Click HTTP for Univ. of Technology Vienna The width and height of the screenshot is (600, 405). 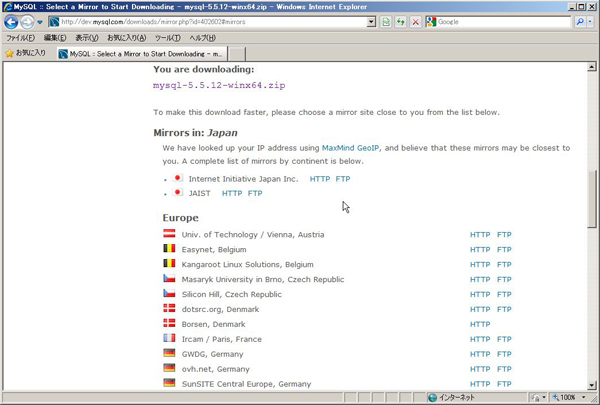(x=480, y=235)
